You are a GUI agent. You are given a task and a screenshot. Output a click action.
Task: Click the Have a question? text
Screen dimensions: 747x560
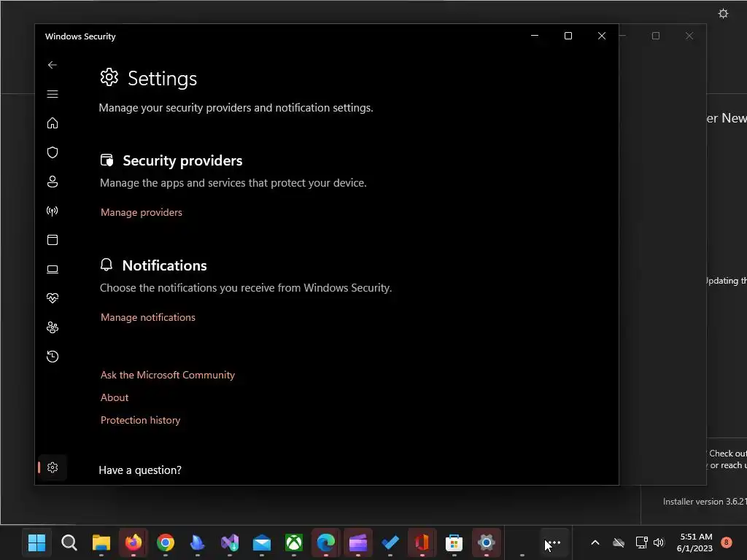tap(140, 470)
